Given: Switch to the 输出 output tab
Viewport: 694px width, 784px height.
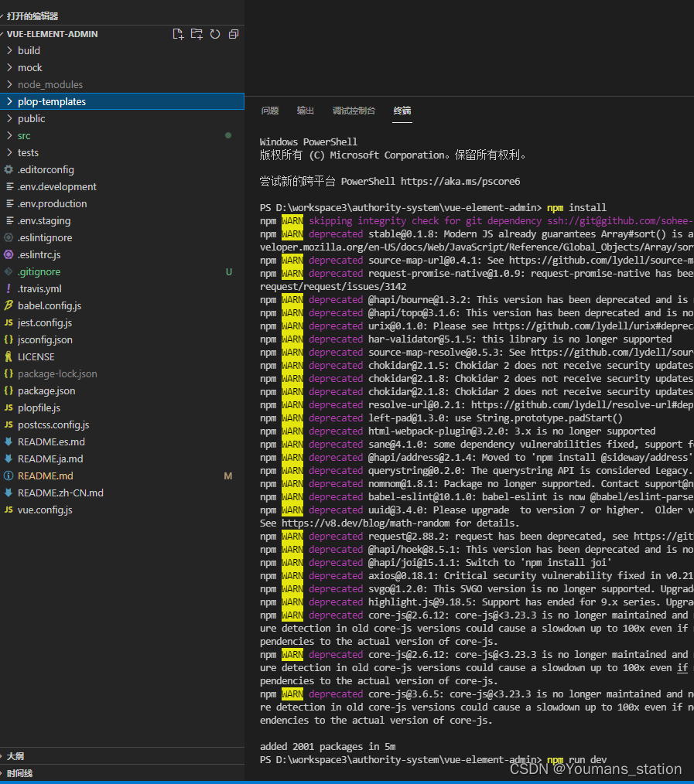Looking at the screenshot, I should tap(305, 111).
